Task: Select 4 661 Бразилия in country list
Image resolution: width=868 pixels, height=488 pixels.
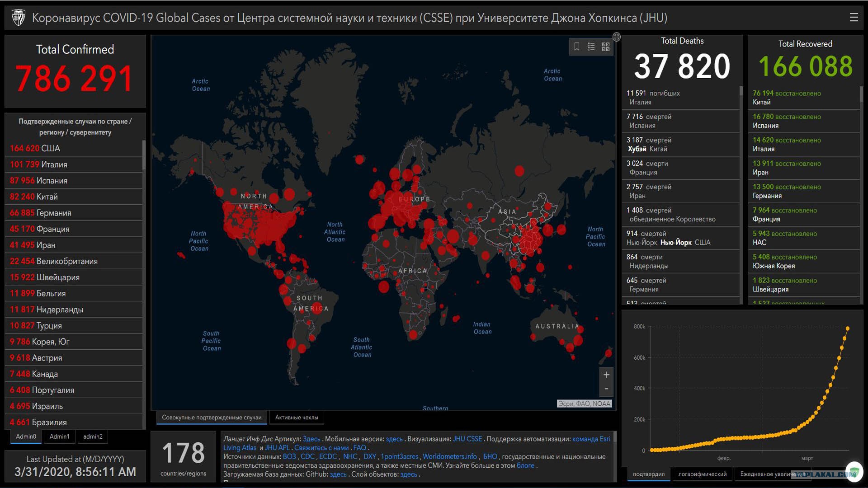Action: tap(74, 422)
